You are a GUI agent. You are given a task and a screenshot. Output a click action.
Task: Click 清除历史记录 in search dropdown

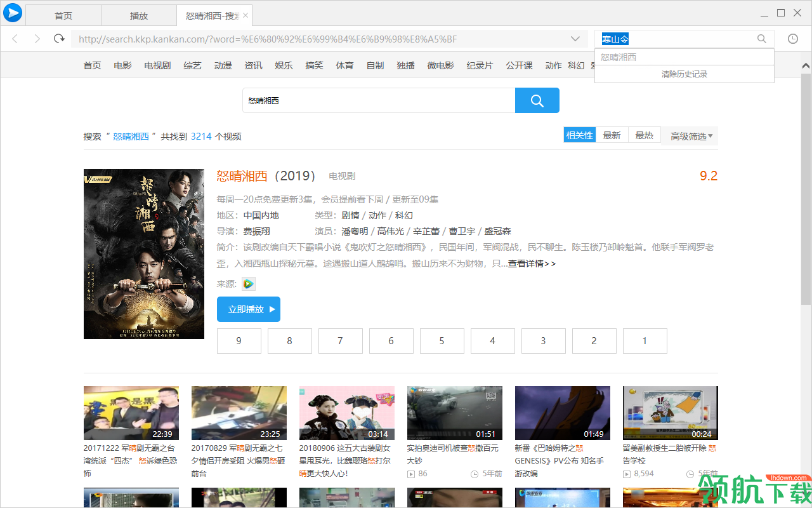coord(684,74)
